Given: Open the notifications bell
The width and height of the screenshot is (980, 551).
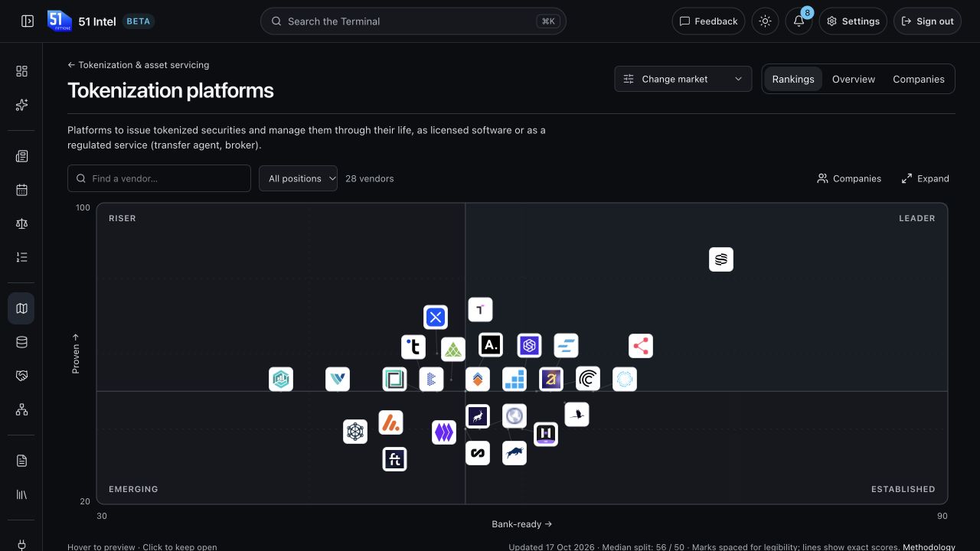Looking at the screenshot, I should tap(799, 21).
